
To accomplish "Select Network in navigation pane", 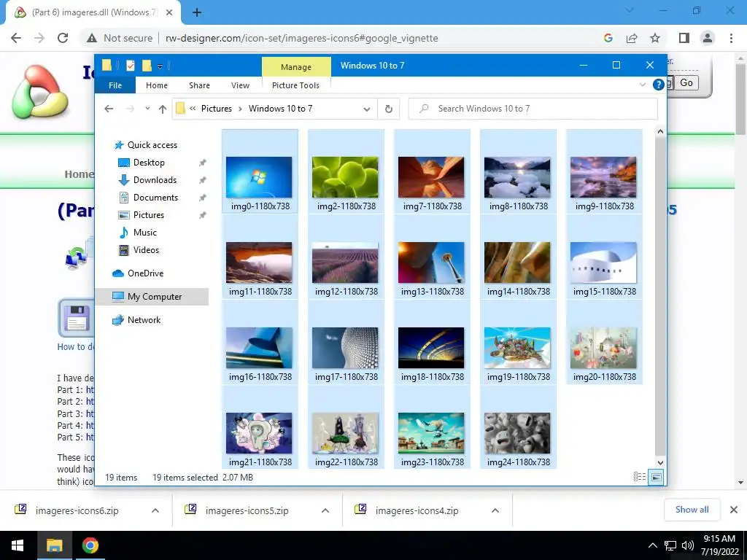I will tap(144, 320).
